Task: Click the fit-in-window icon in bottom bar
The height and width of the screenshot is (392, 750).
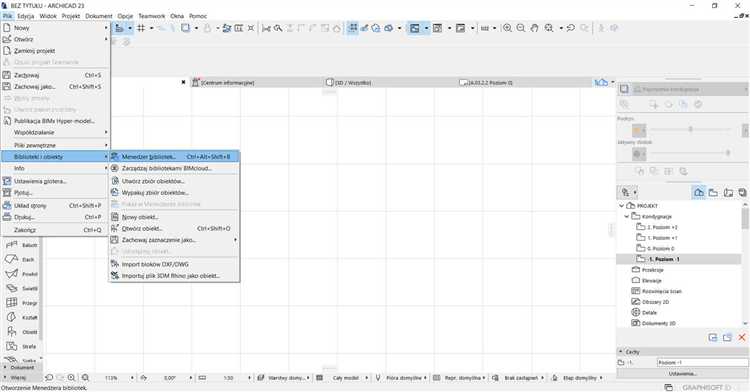Action: pyautogui.click(x=85, y=378)
